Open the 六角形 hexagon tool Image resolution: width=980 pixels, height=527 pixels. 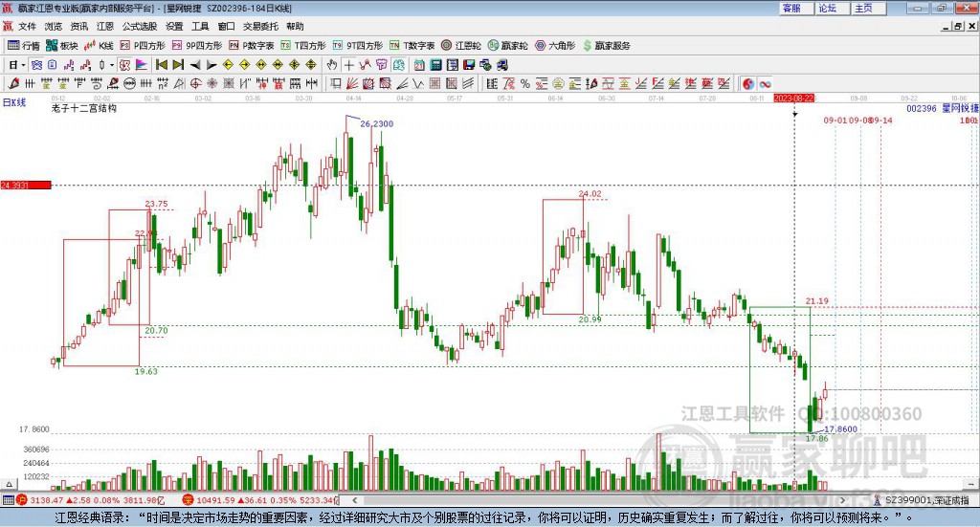click(555, 46)
